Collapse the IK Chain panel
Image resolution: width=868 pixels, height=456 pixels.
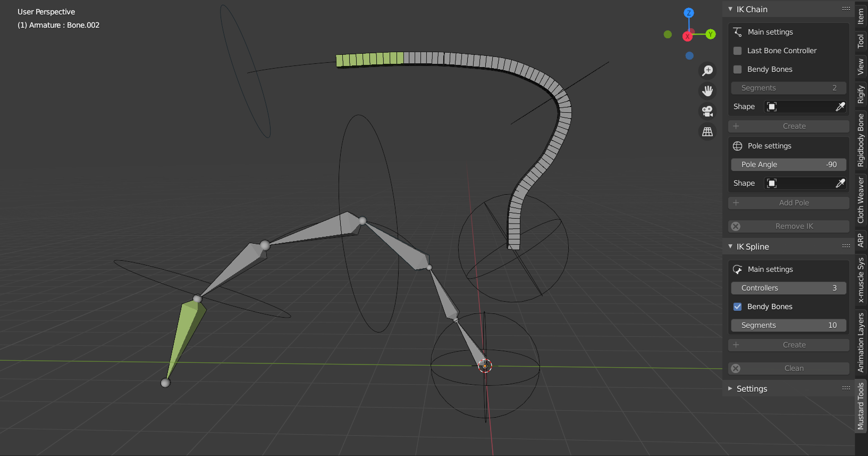click(730, 10)
